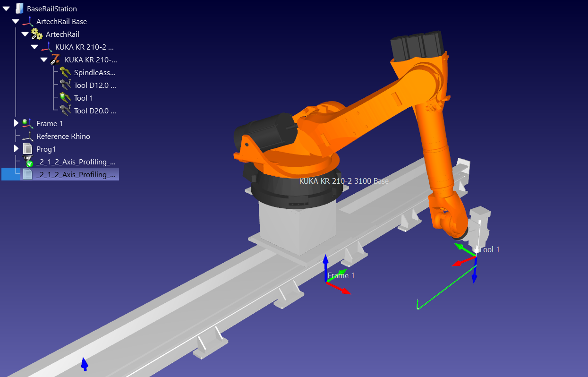Image resolution: width=588 pixels, height=377 pixels.
Task: Collapse the BaseRailStation tree node
Action: point(6,9)
